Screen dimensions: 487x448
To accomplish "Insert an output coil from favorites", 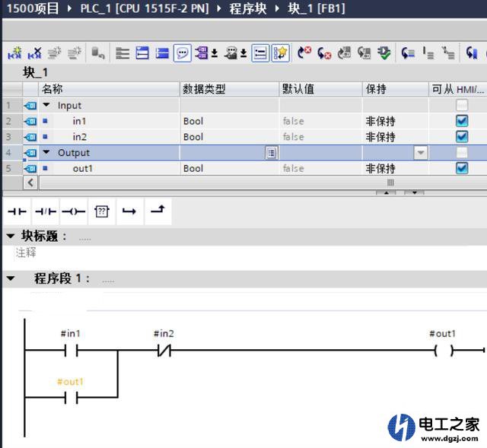I will click(74, 211).
